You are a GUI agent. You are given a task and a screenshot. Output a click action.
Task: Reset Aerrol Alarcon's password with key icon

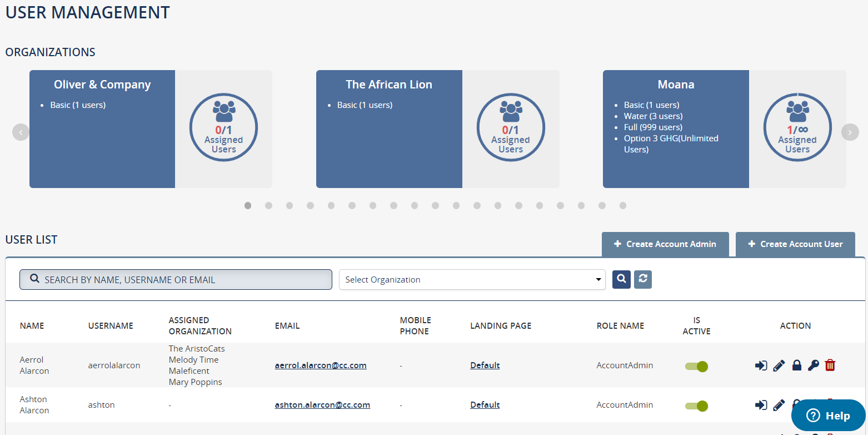click(814, 365)
